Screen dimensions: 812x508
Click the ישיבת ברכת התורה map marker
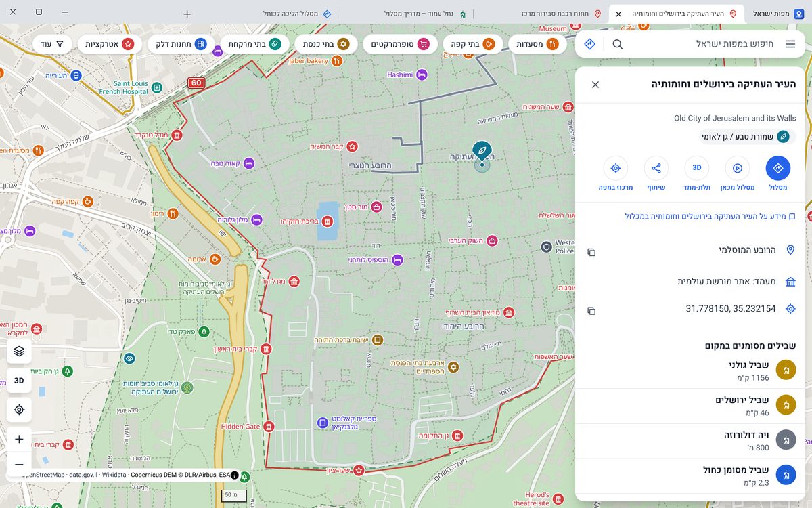click(x=378, y=340)
